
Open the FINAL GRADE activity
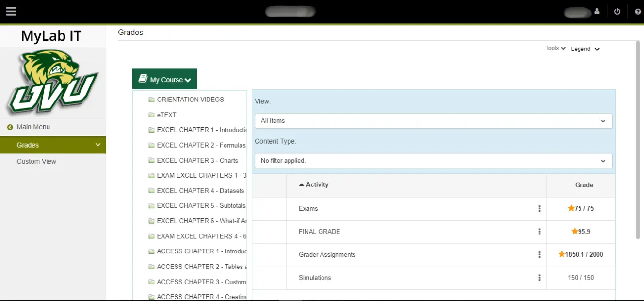click(320, 232)
